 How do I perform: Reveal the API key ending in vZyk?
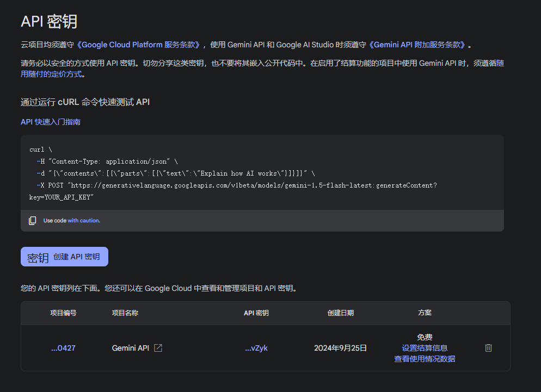click(x=256, y=348)
